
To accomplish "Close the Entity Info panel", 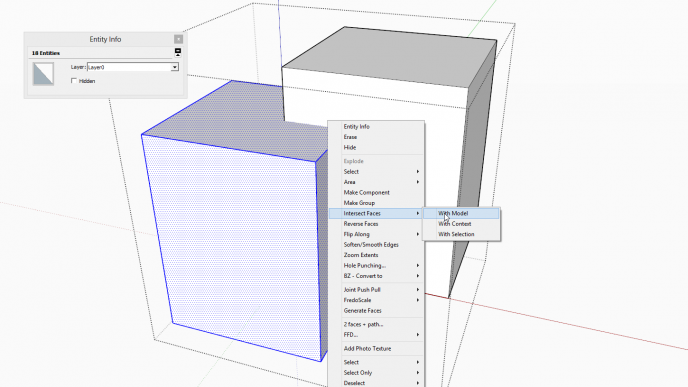I will coord(178,39).
